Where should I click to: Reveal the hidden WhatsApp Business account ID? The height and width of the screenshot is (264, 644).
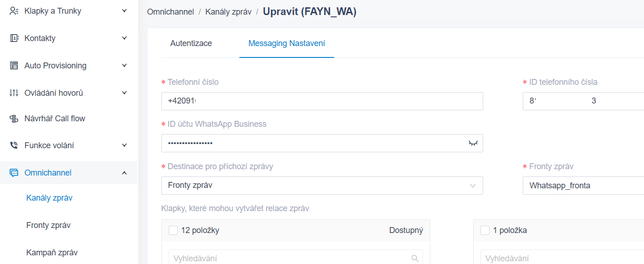tap(473, 143)
